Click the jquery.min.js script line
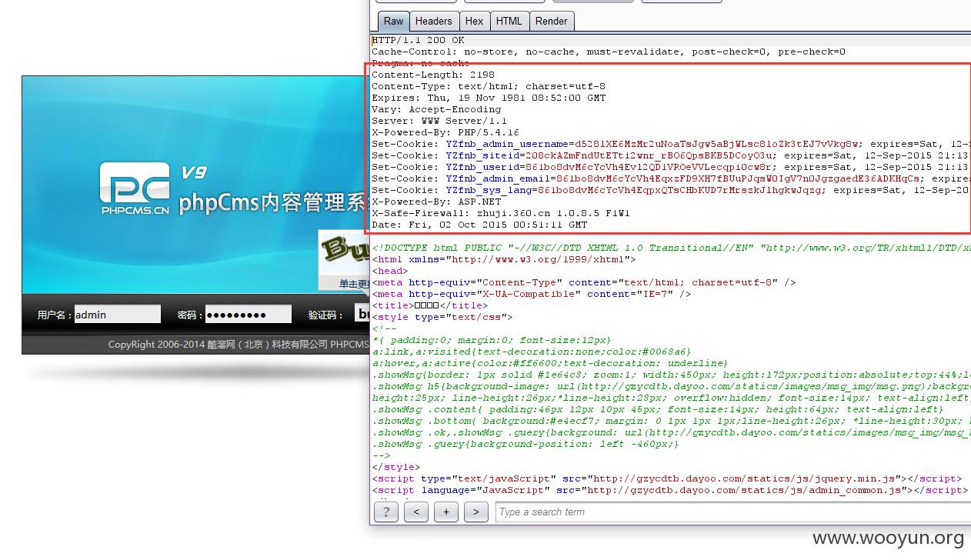The width and height of the screenshot is (971, 560). point(667,478)
